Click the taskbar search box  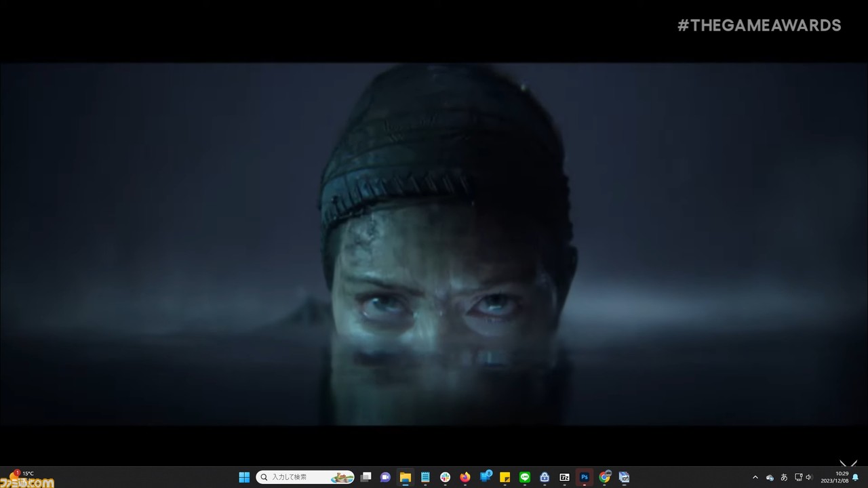(x=305, y=477)
